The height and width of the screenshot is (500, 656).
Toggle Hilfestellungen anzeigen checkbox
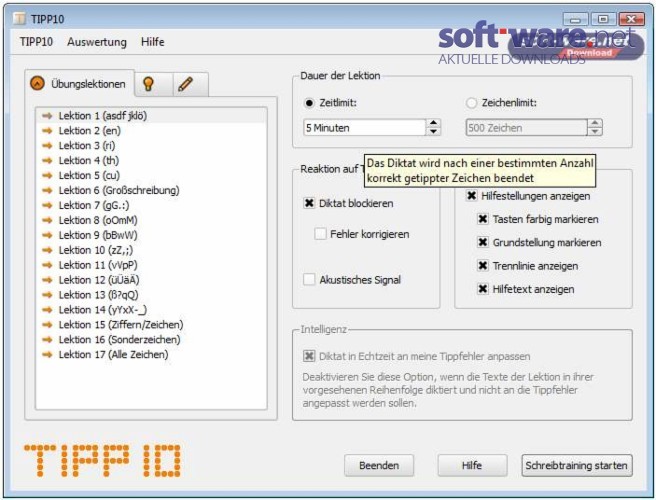[472, 196]
